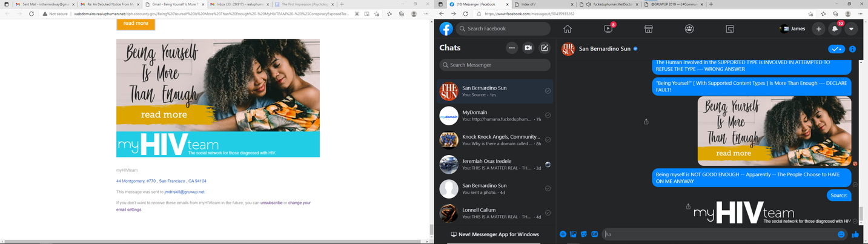868x244 pixels.
Task: Open the Lonnell Callum chat
Action: click(x=495, y=213)
